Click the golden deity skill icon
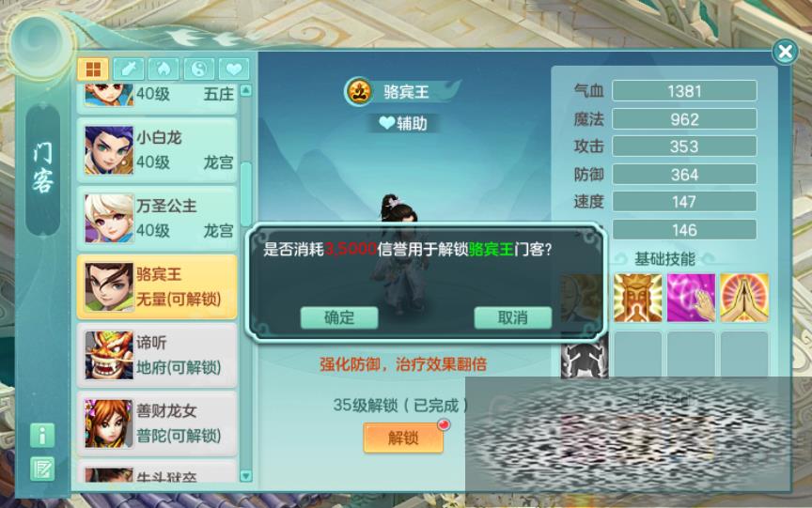This screenshot has width=812, height=508. (637, 298)
